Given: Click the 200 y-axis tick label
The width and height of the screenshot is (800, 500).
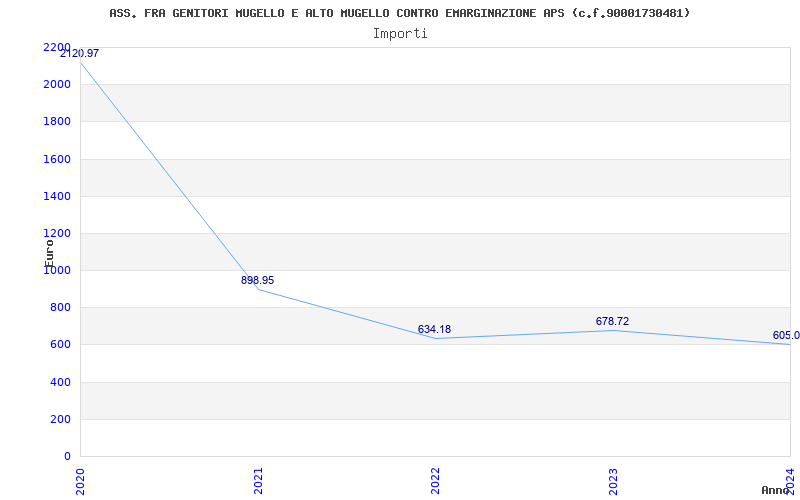Looking at the screenshot, I should coord(60,419).
